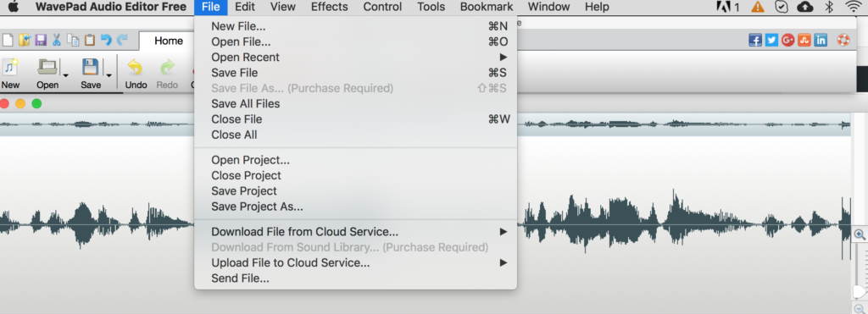Select the Home tab
Image resolution: width=868 pixels, height=314 pixels.
click(169, 41)
